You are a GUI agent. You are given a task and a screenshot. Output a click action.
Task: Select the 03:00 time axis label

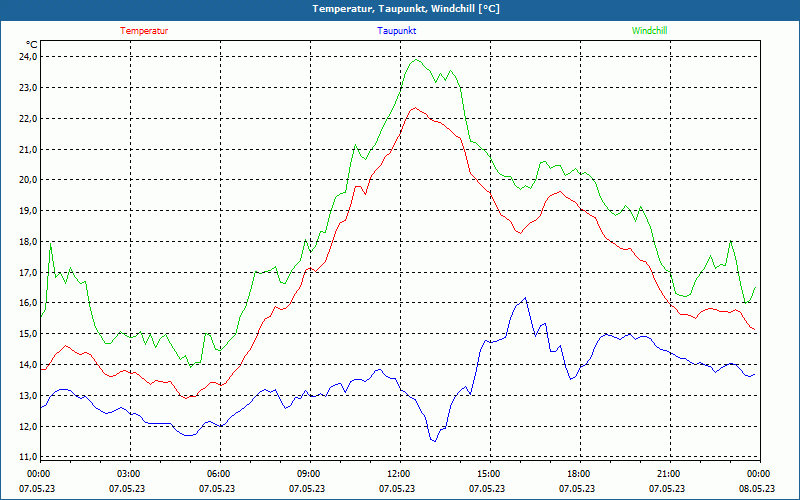tap(128, 474)
